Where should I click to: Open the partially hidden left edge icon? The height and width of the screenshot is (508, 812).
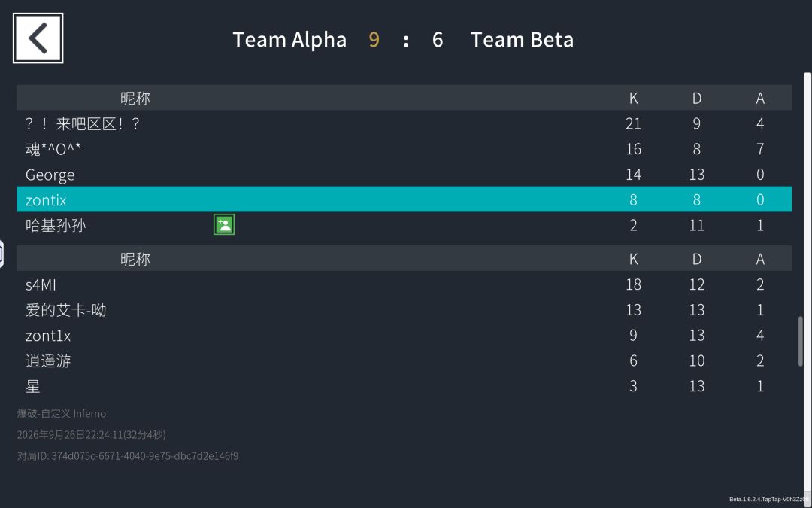[x=2, y=254]
